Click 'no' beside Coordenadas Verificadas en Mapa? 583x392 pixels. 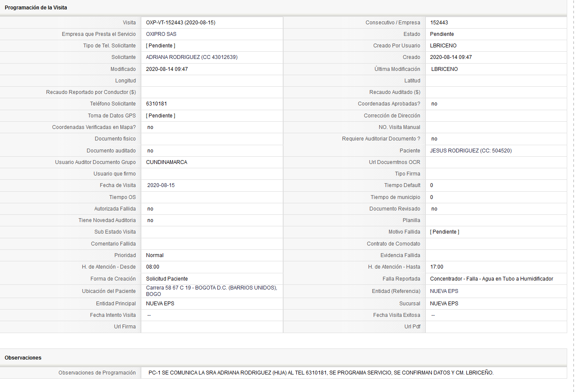pyautogui.click(x=150, y=127)
